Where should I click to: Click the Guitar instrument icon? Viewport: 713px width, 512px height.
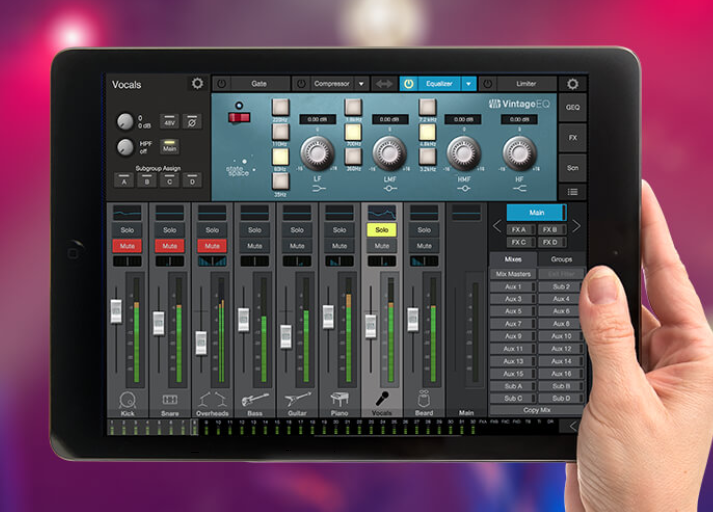point(297,400)
